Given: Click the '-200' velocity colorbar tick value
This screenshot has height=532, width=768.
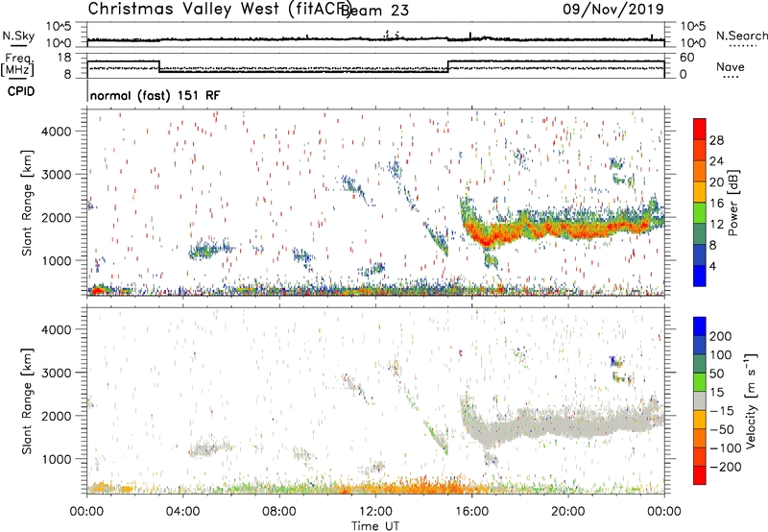Looking at the screenshot, I should [x=725, y=467].
